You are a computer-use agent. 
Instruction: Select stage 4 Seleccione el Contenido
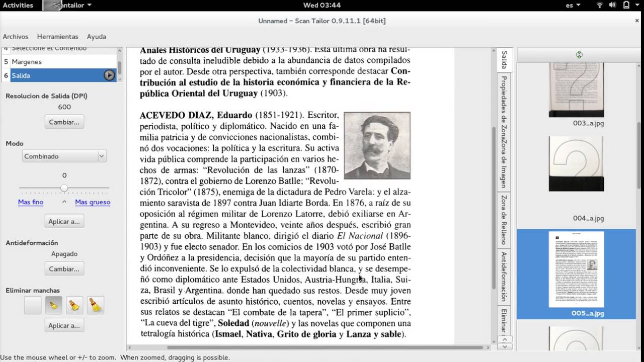click(59, 50)
